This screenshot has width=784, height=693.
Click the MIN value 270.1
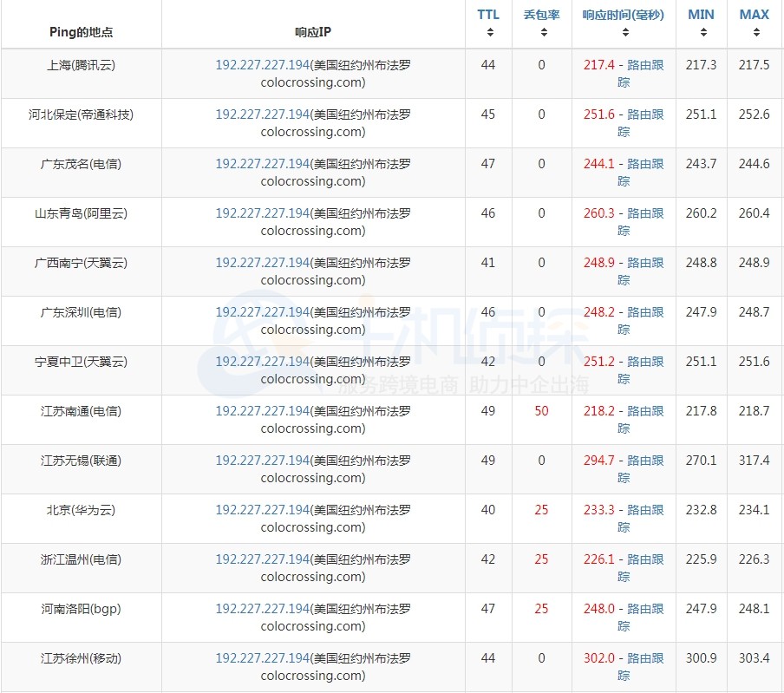701,461
